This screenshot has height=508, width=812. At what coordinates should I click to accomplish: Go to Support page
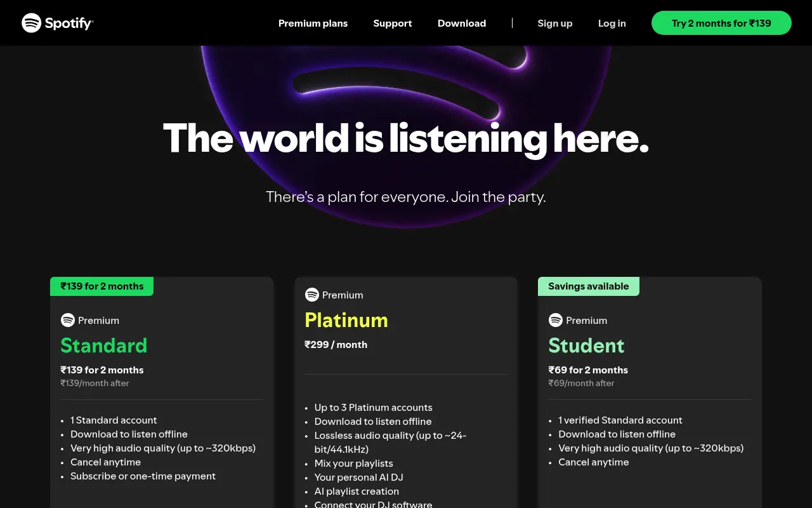393,23
